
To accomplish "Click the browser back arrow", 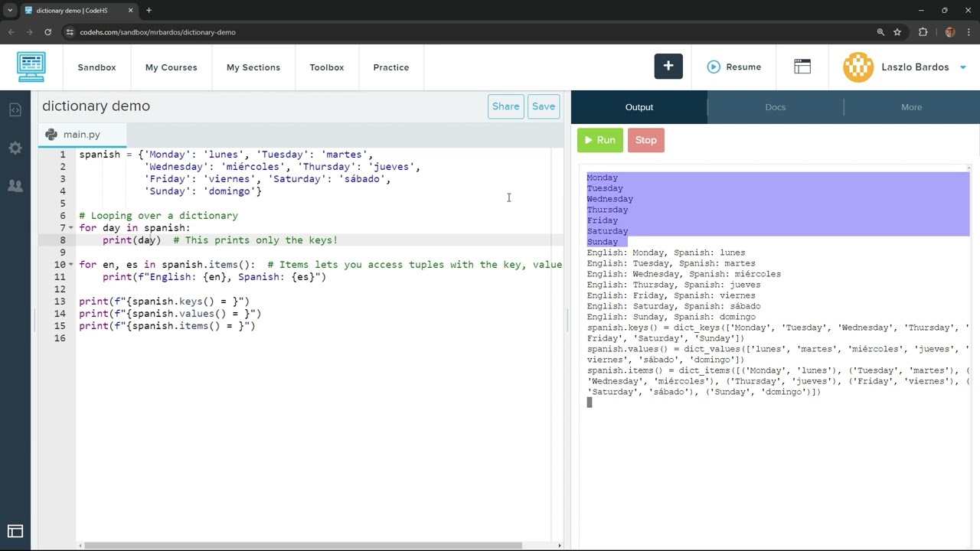I will point(11,32).
